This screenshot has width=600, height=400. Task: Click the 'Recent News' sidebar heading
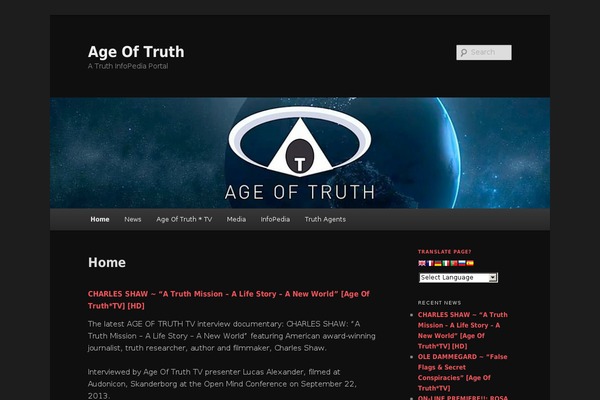(x=439, y=303)
